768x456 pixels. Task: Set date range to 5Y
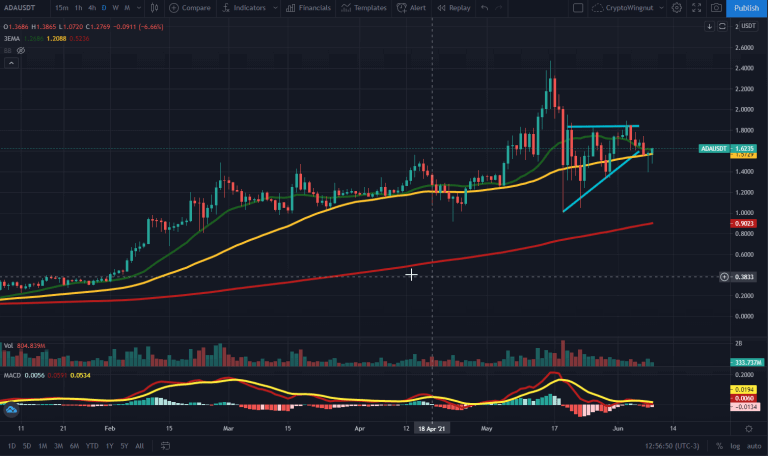tap(124, 446)
